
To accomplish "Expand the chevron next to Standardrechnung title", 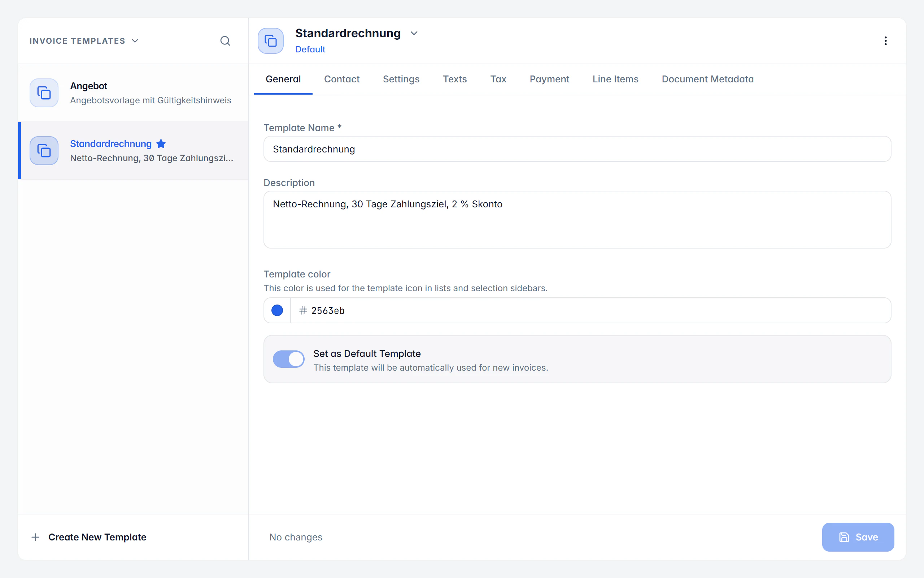I will (x=414, y=33).
